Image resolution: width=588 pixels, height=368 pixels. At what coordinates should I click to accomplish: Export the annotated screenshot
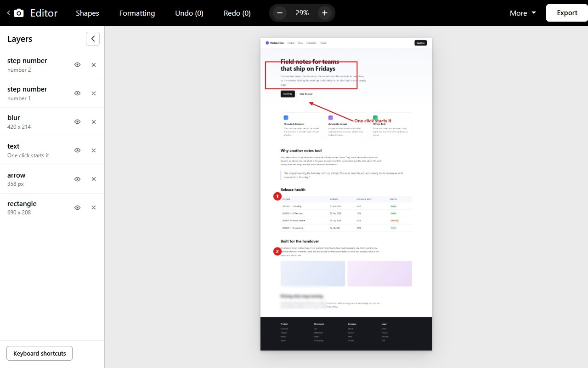click(x=567, y=13)
